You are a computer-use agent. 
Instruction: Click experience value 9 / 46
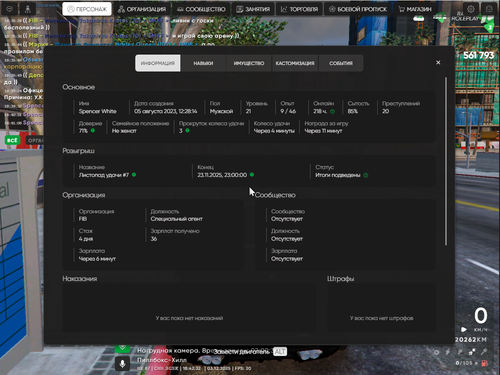click(288, 111)
